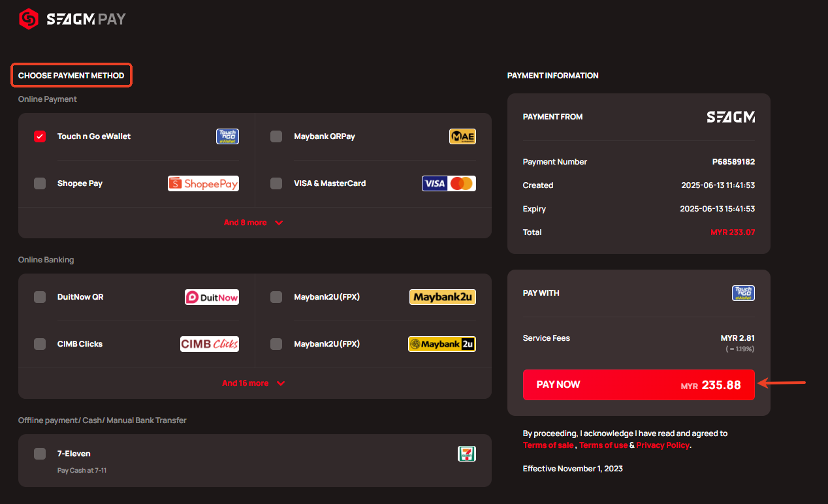Screen dimensions: 828x504
Task: Click the "VISA & MasterCard" label
Action: pos(330,183)
